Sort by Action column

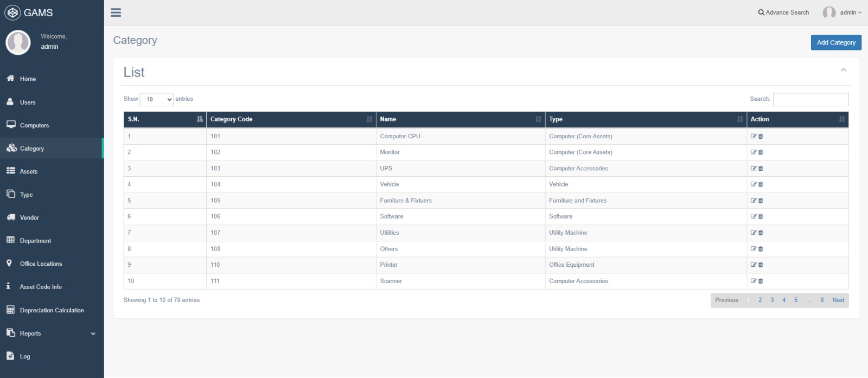(797, 119)
